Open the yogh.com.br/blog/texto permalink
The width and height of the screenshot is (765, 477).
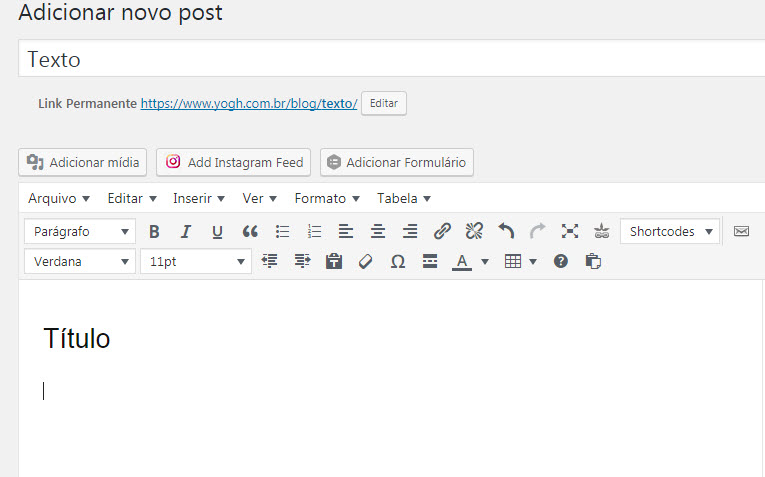click(x=249, y=103)
